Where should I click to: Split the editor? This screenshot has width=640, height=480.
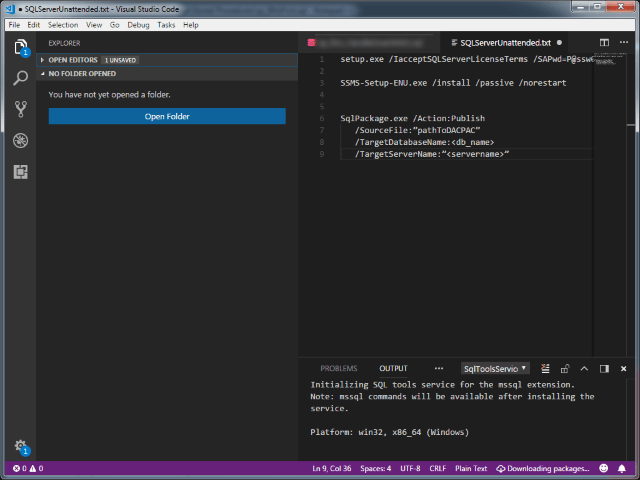coord(604,42)
